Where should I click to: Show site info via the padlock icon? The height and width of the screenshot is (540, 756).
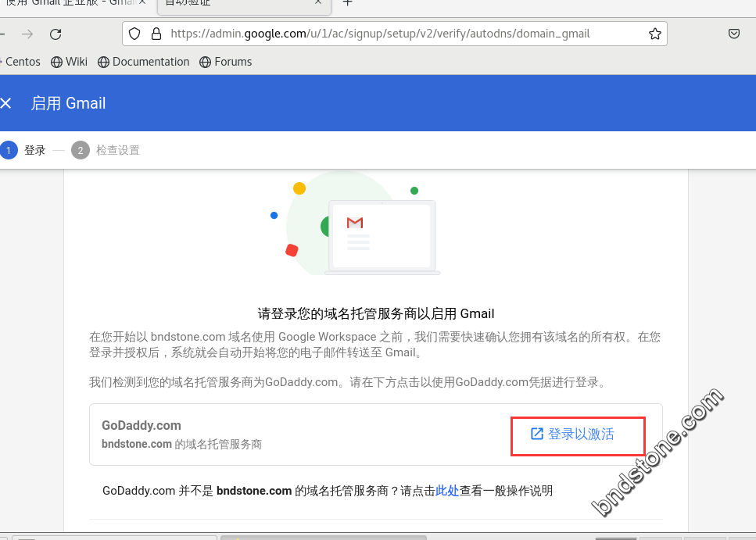coord(156,34)
